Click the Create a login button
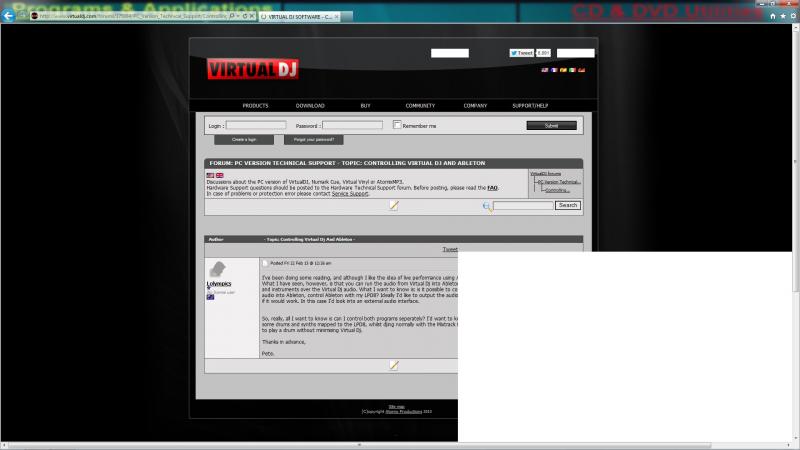This screenshot has height=450, width=800. 244,140
